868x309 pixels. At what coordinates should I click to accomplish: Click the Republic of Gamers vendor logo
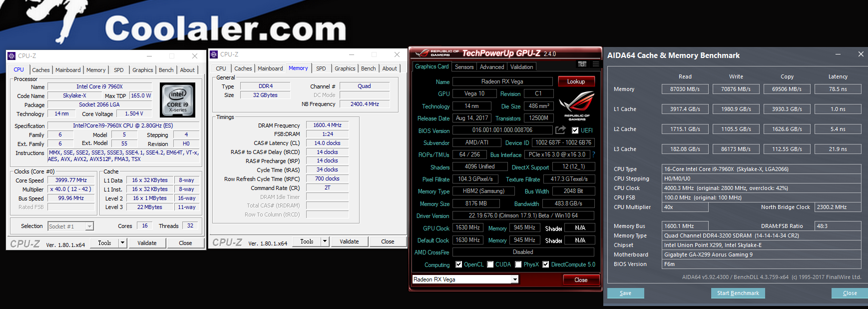coord(577,105)
